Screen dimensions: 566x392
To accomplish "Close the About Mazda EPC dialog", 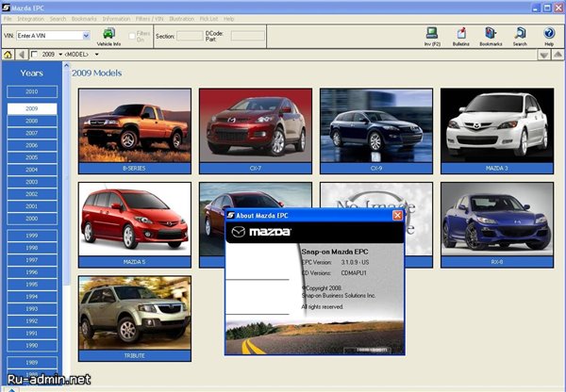I will (x=397, y=215).
